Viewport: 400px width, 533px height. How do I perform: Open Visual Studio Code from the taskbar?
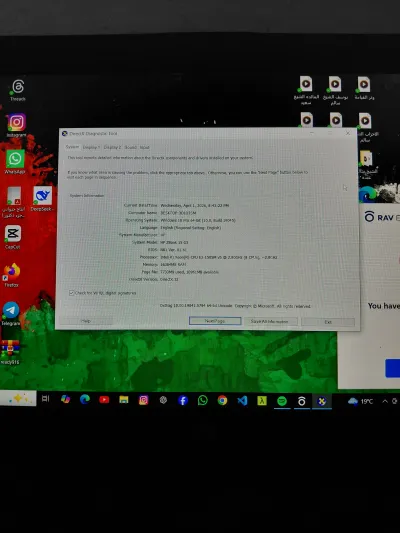[242, 401]
